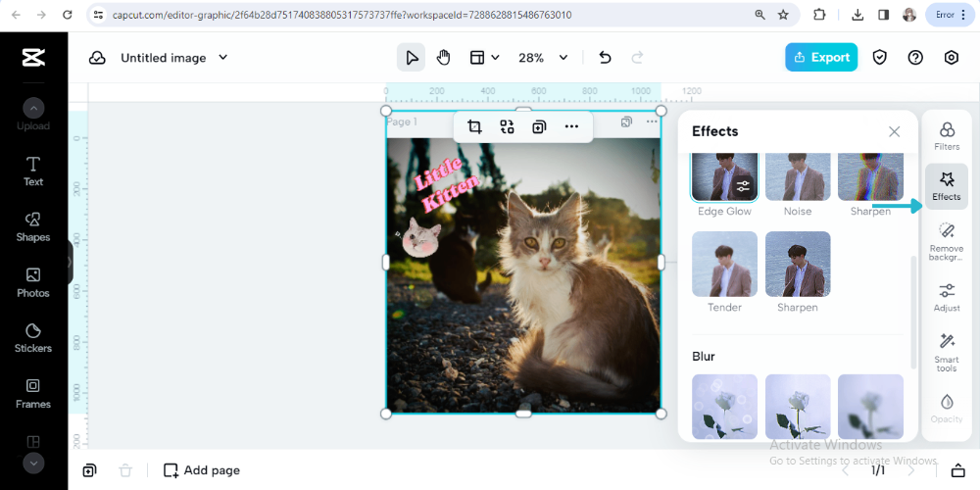Select the hand pan tool
Image resolution: width=980 pixels, height=490 pixels.
pos(443,58)
